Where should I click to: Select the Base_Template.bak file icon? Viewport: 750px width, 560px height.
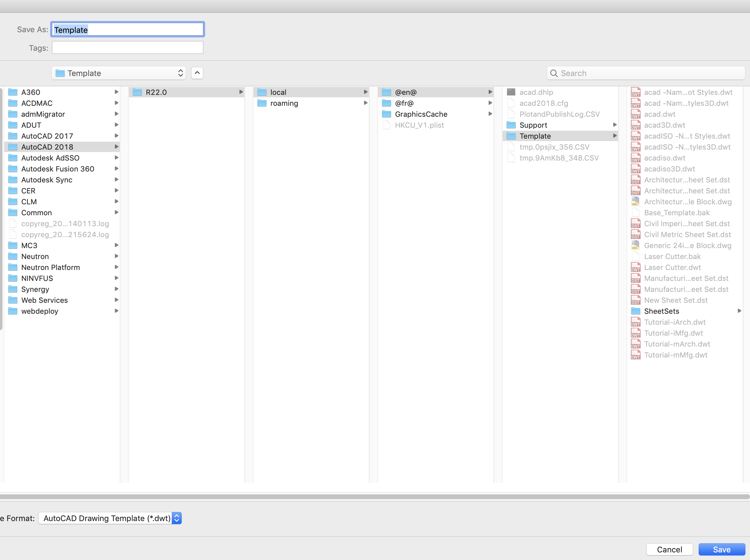635,213
